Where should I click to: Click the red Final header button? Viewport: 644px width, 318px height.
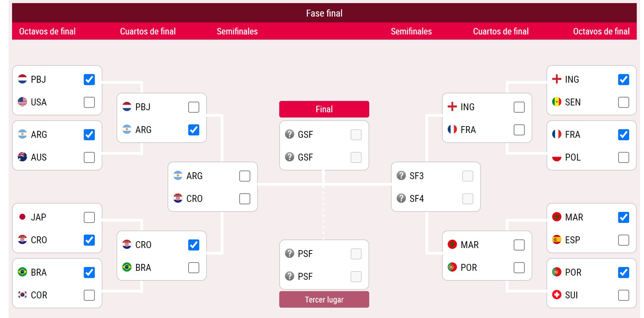click(x=324, y=109)
